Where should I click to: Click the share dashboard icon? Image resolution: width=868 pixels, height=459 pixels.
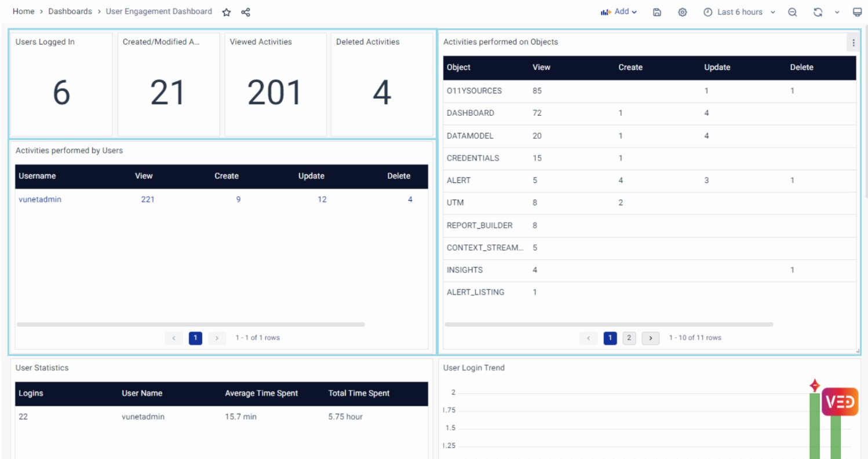click(x=246, y=12)
